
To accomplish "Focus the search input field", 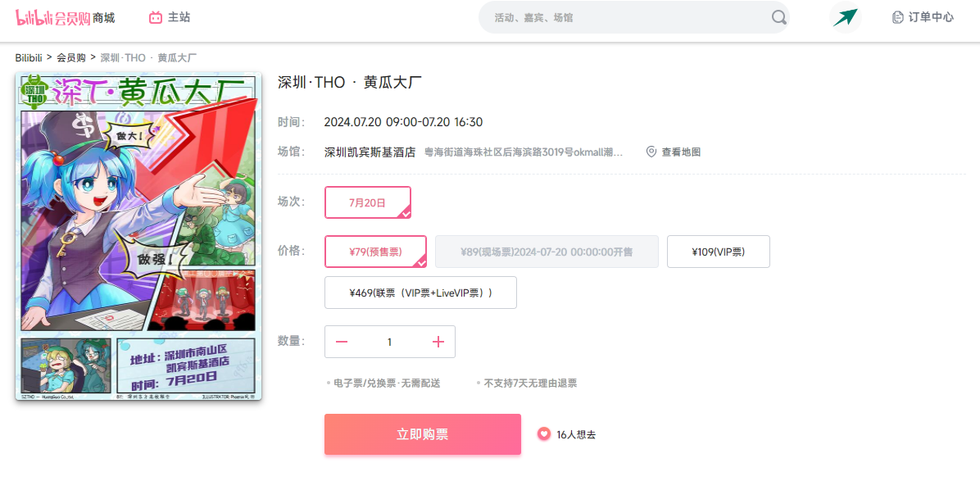I will (x=627, y=17).
